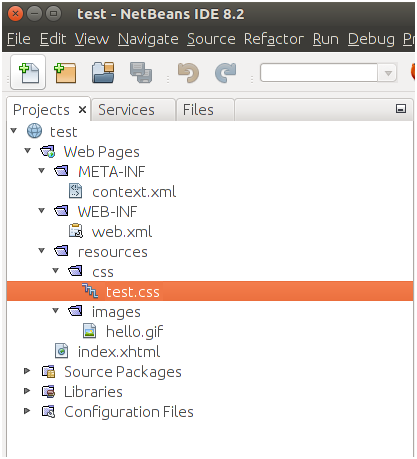
Task: Click the Save All toolbar icon
Action: pos(141,73)
